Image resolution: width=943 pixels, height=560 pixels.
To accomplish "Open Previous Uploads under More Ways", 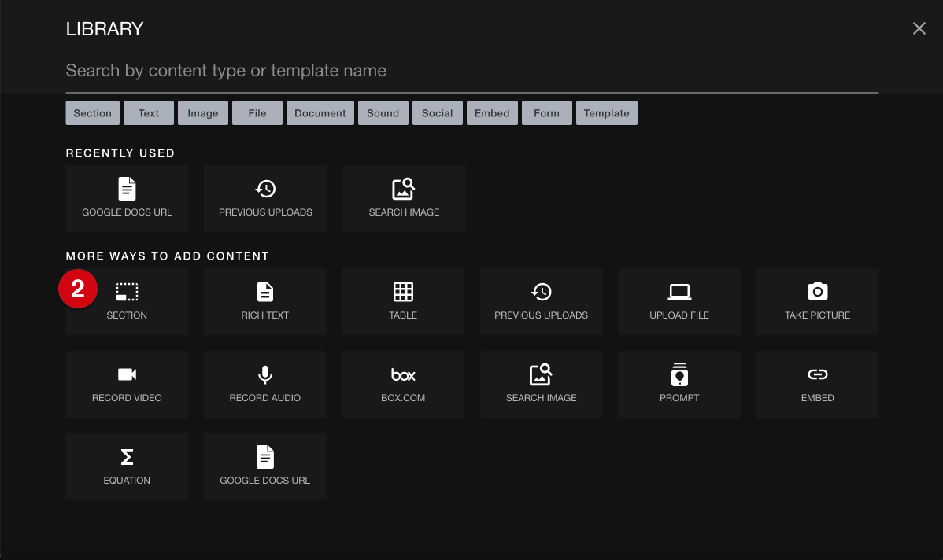I will (x=542, y=302).
